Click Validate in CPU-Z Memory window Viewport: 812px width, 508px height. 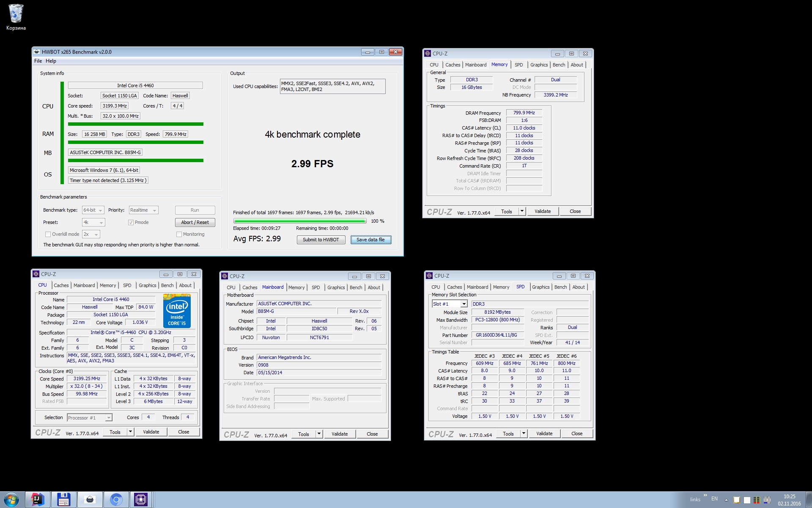(x=543, y=211)
